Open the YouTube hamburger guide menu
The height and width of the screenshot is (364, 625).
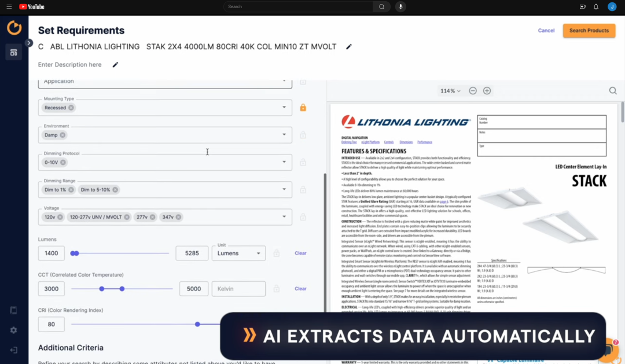pyautogui.click(x=9, y=7)
